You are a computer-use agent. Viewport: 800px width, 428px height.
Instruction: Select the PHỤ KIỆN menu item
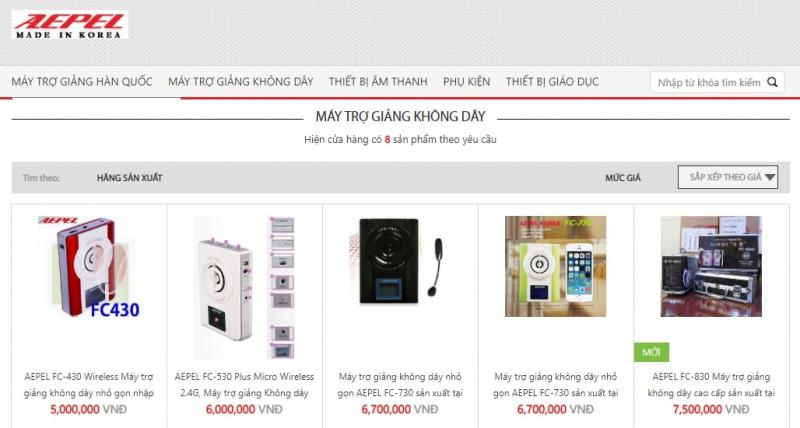click(466, 82)
